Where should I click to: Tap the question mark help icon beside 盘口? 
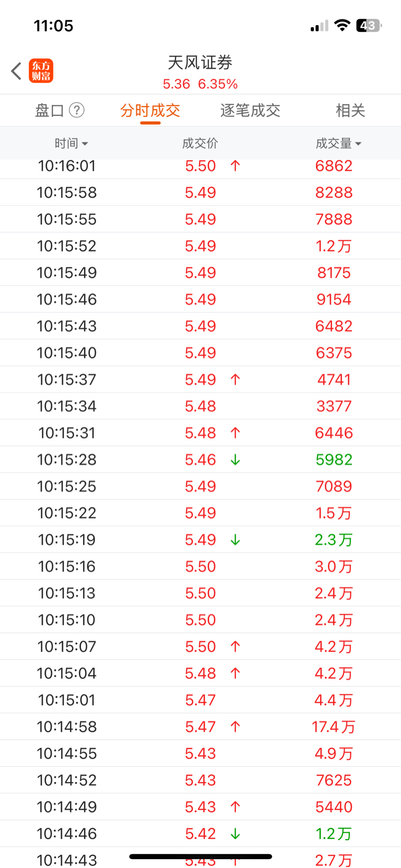pos(77,110)
